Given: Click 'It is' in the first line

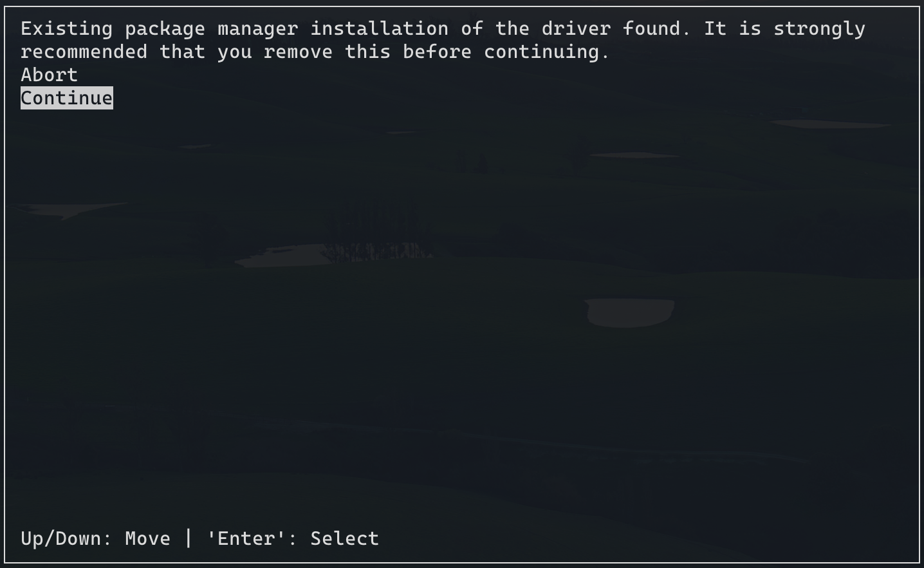Looking at the screenshot, I should pyautogui.click(x=733, y=29).
